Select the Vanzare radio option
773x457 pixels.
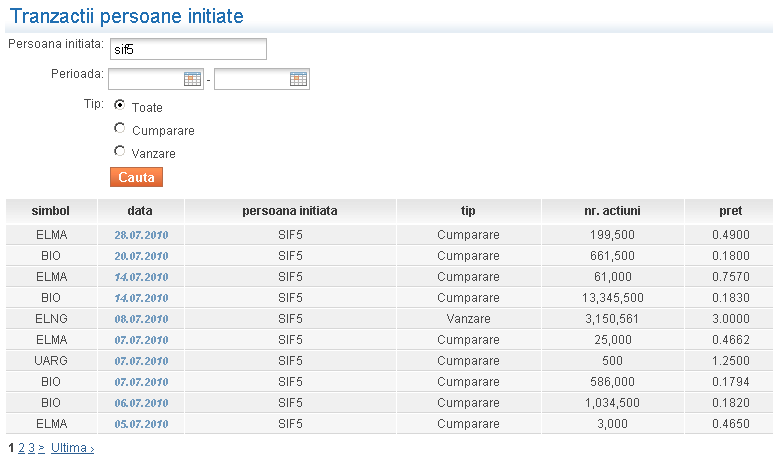[119, 151]
